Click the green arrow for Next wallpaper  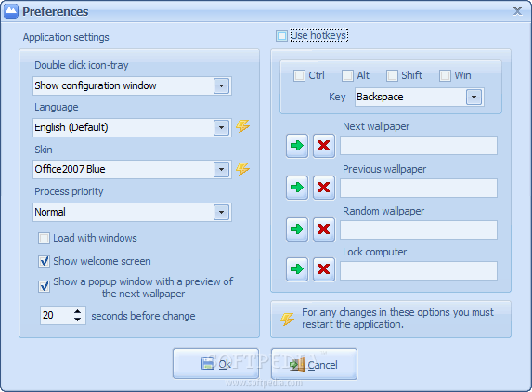pos(297,146)
